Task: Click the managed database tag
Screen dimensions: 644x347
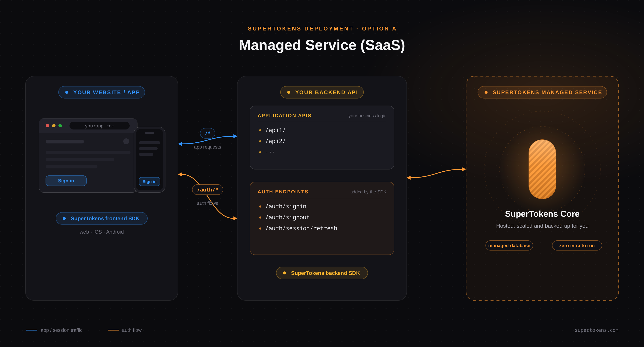Action: (x=509, y=246)
